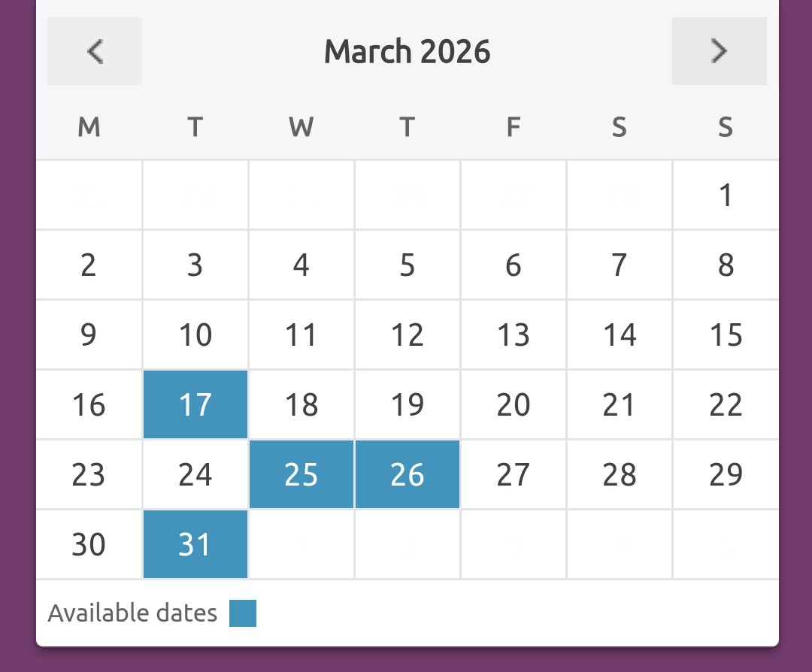Viewport: 812px width, 672px height.
Task: Click date 5 in the calendar
Action: 408,265
